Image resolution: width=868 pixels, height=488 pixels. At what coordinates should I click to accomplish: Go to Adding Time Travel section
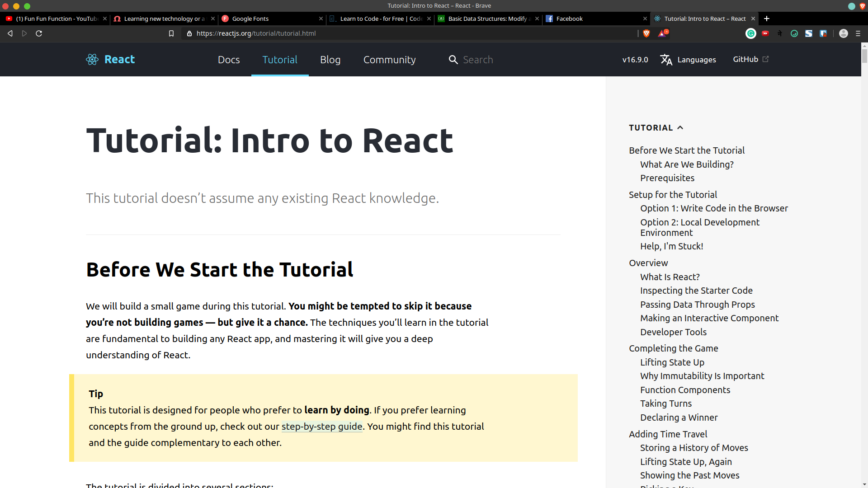[x=668, y=434]
